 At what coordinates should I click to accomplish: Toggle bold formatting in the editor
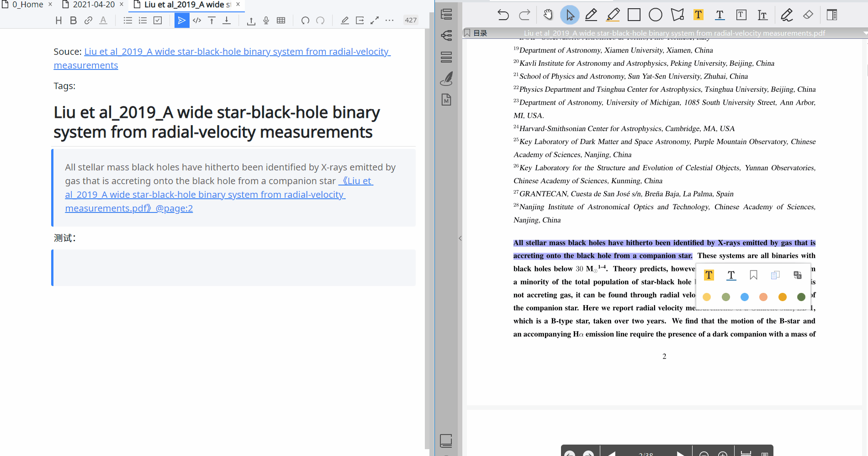click(x=73, y=21)
